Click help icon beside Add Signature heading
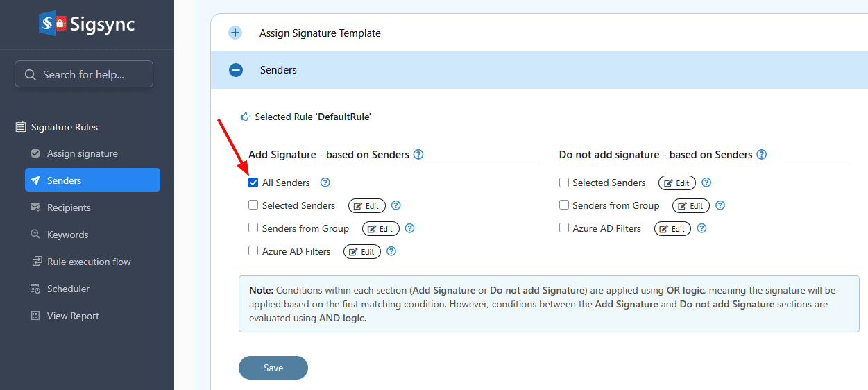 [x=418, y=154]
